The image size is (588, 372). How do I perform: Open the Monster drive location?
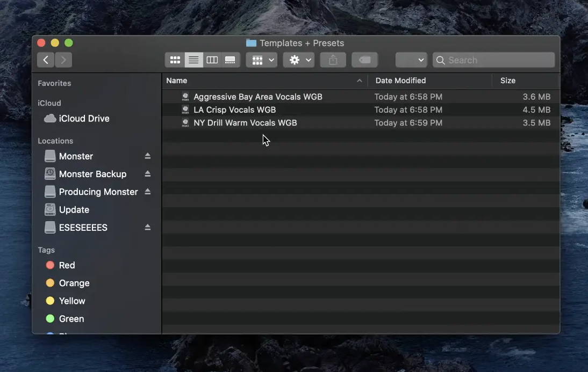[76, 156]
